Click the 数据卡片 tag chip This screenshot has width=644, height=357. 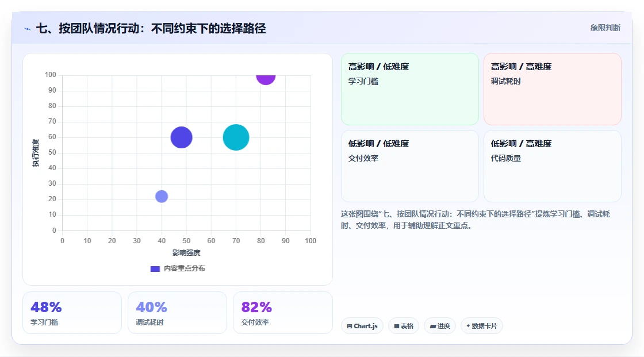(x=482, y=326)
